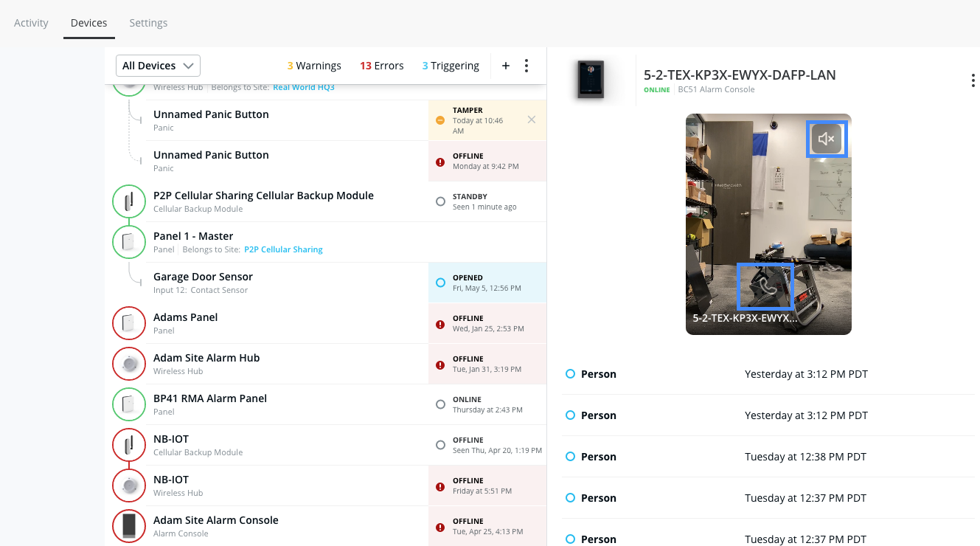Screen dimensions: 980x546
Task: Open the alarm console options menu
Action: (973, 80)
